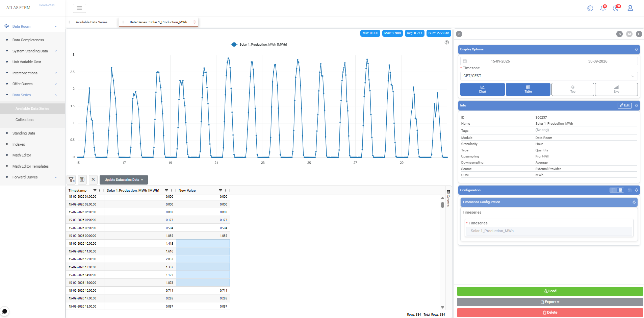The height and width of the screenshot is (318, 644).
Task: Open Data Completeness in sidebar
Action: coord(28,40)
